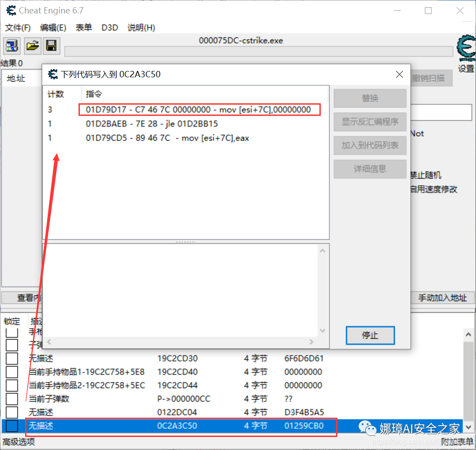The height and width of the screenshot is (450, 476).
Task: Click address list scroll up arrow
Action: coord(468,335)
